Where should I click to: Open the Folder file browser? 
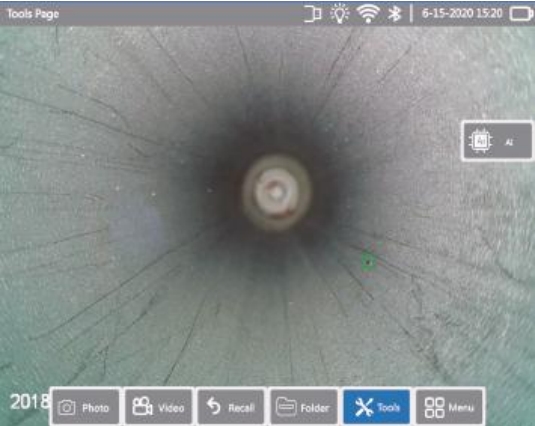tap(304, 407)
